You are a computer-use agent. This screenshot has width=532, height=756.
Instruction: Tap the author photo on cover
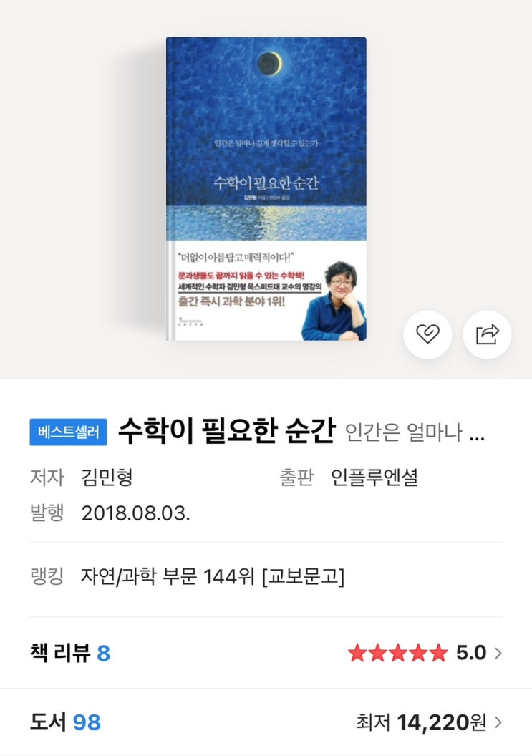[x=334, y=301]
